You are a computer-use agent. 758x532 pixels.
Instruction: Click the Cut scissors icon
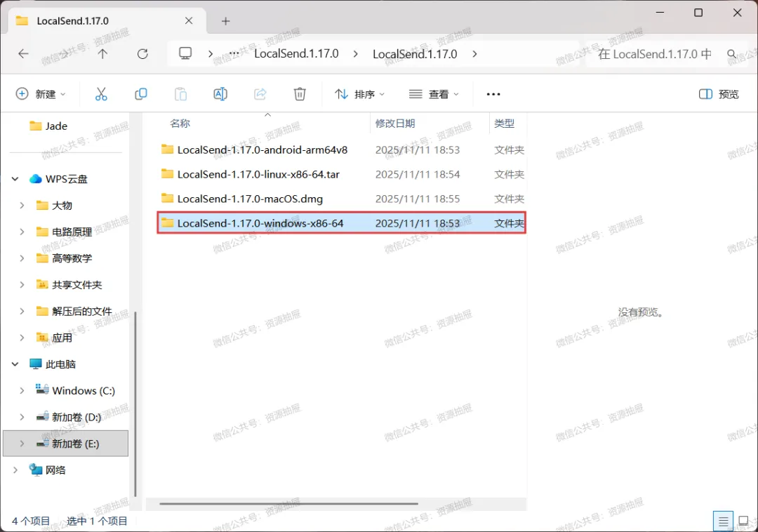[101, 94]
